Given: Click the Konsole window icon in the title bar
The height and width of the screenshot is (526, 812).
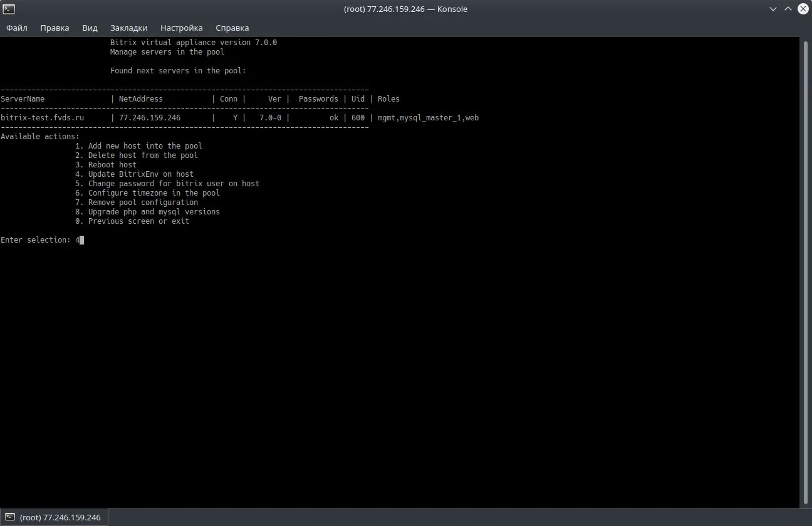Looking at the screenshot, I should [x=8, y=8].
